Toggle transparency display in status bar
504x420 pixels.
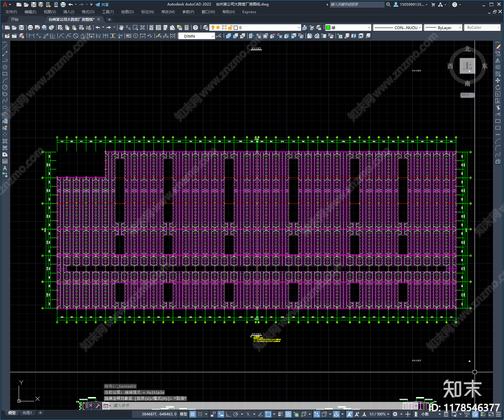pyautogui.click(x=288, y=414)
